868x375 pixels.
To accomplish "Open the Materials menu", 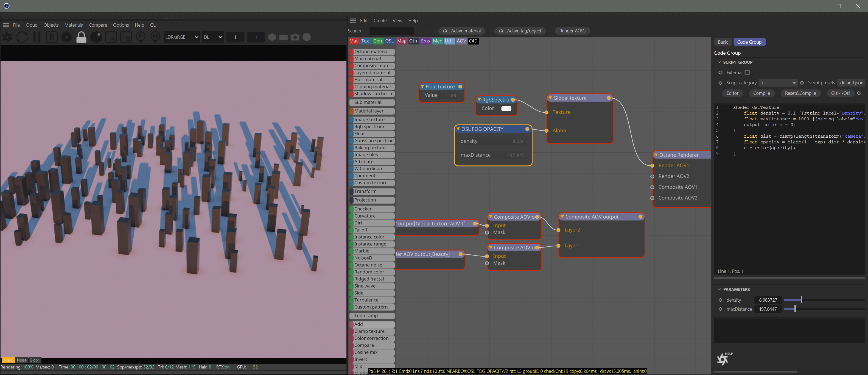I will click(74, 25).
